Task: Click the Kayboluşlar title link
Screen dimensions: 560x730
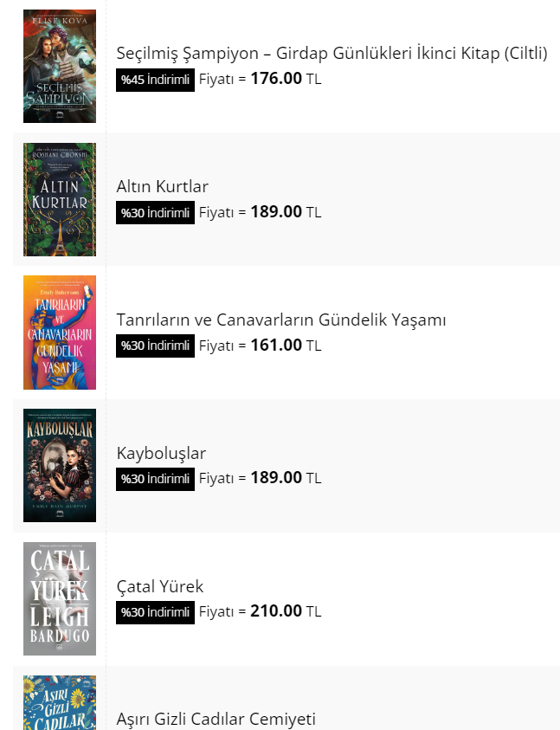Action: click(161, 454)
